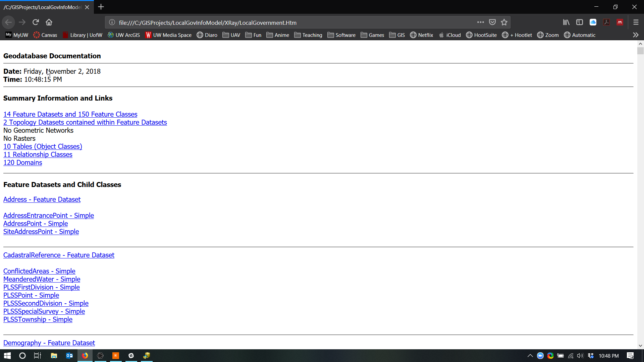Open Firefox hamburger menu
The height and width of the screenshot is (362, 644).
636,22
